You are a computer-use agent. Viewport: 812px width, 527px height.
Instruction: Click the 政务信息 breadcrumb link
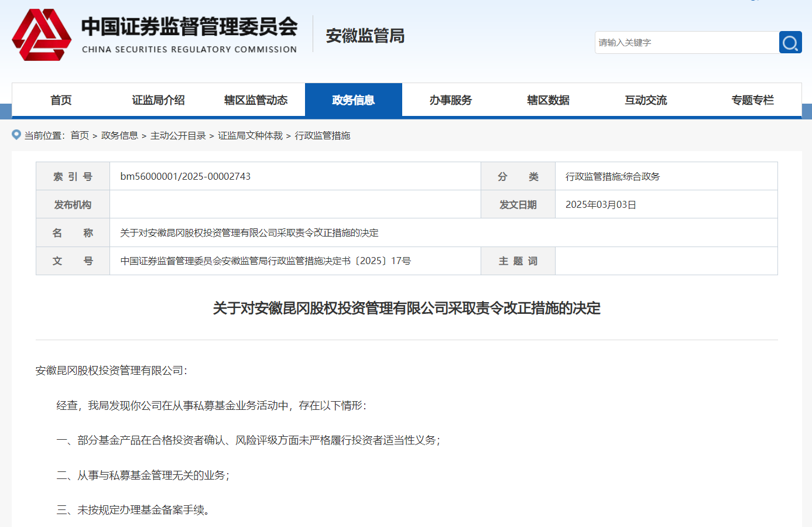119,135
